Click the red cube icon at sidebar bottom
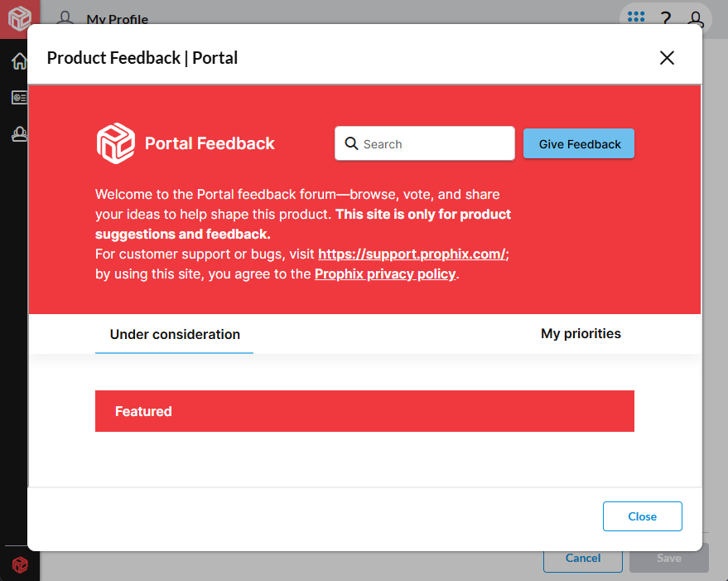The image size is (728, 581). pyautogui.click(x=20, y=564)
